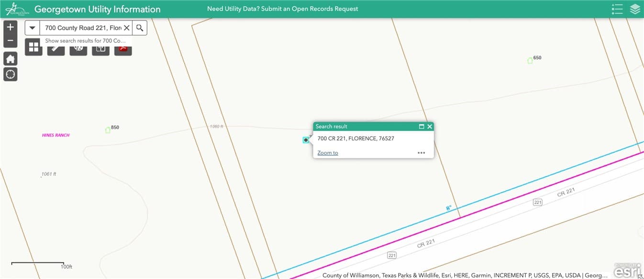Viewport: 644px width, 279px height.
Task: Click the upper 221 road shield
Action: 537,203
